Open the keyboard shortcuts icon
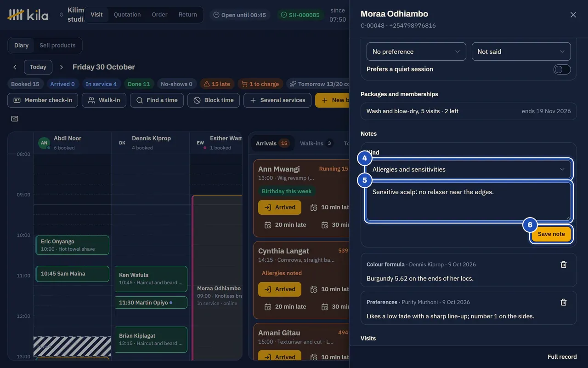The height and width of the screenshot is (368, 588). pos(15,119)
